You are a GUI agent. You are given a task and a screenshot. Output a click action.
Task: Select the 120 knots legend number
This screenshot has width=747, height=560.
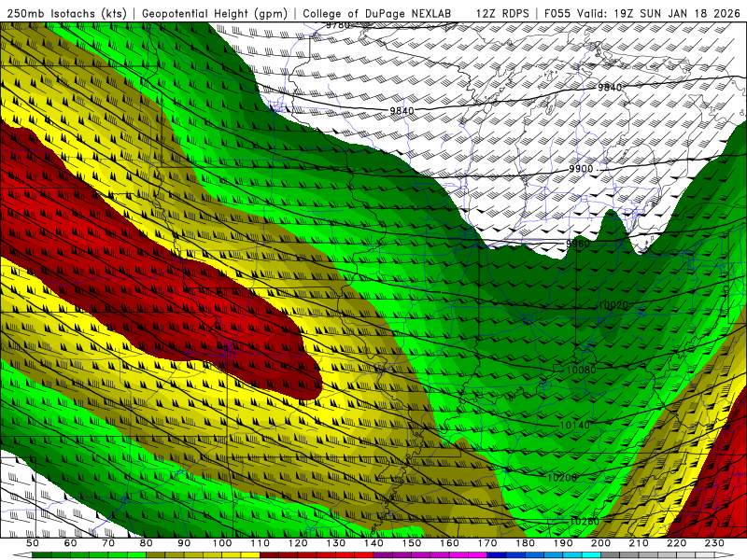point(298,543)
